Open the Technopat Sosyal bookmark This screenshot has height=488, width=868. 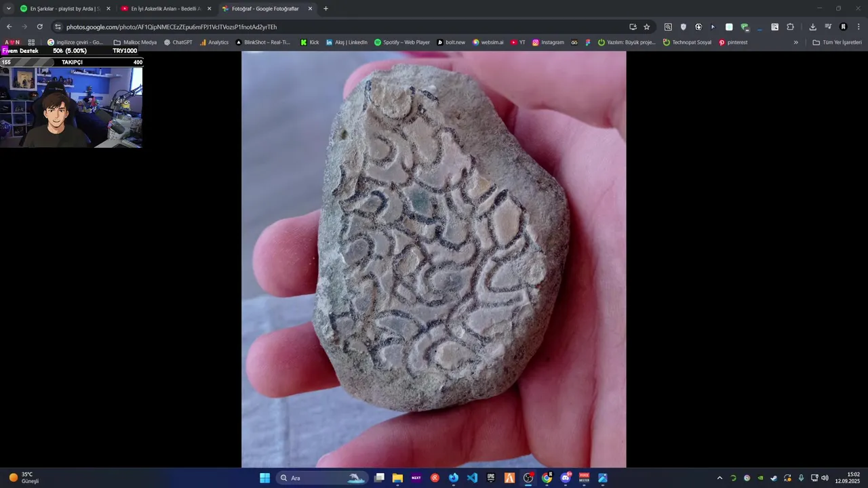[687, 42]
